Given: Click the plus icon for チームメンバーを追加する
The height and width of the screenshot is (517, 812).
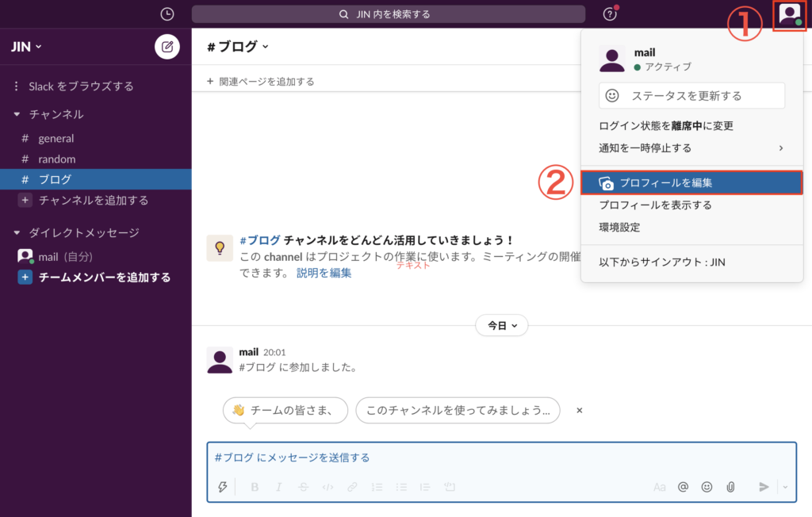Looking at the screenshot, I should coord(25,278).
